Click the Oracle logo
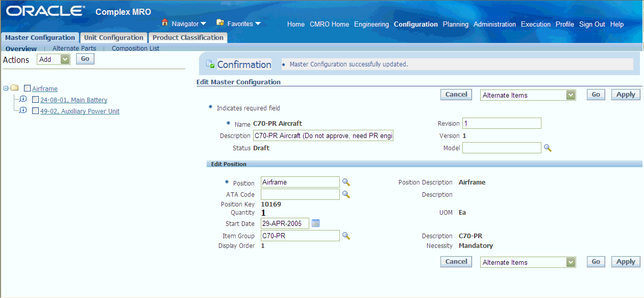 (45, 11)
